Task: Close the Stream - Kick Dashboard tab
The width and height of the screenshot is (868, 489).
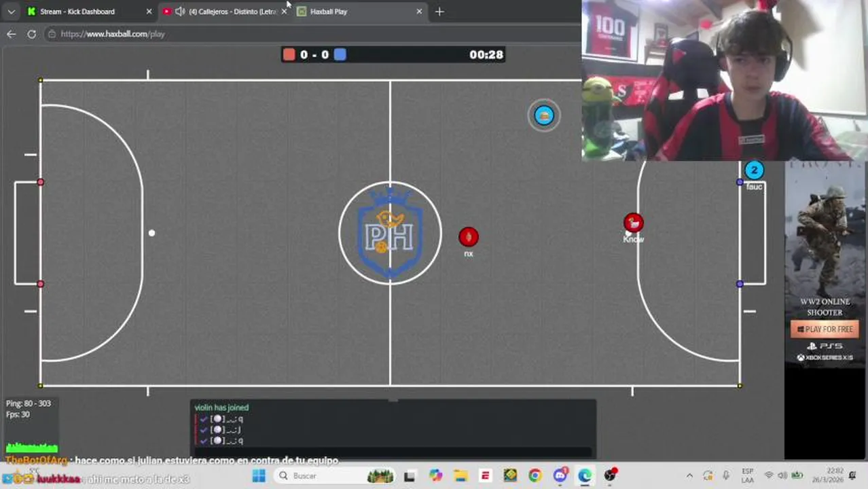Action: point(149,12)
